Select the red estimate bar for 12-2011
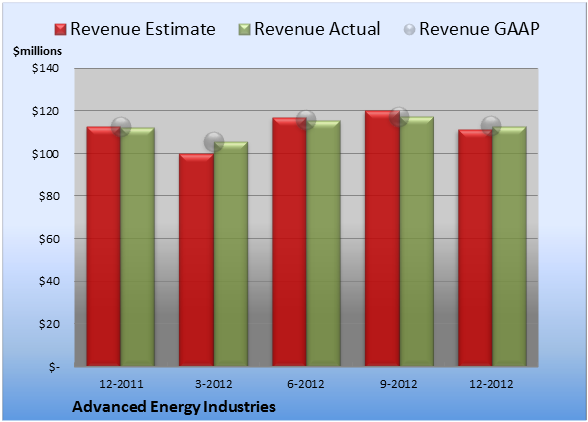The width and height of the screenshot is (588, 422). coord(104,246)
